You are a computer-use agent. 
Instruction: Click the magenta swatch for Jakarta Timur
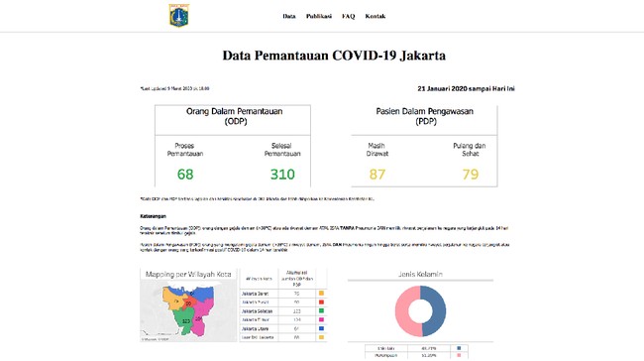point(321,320)
